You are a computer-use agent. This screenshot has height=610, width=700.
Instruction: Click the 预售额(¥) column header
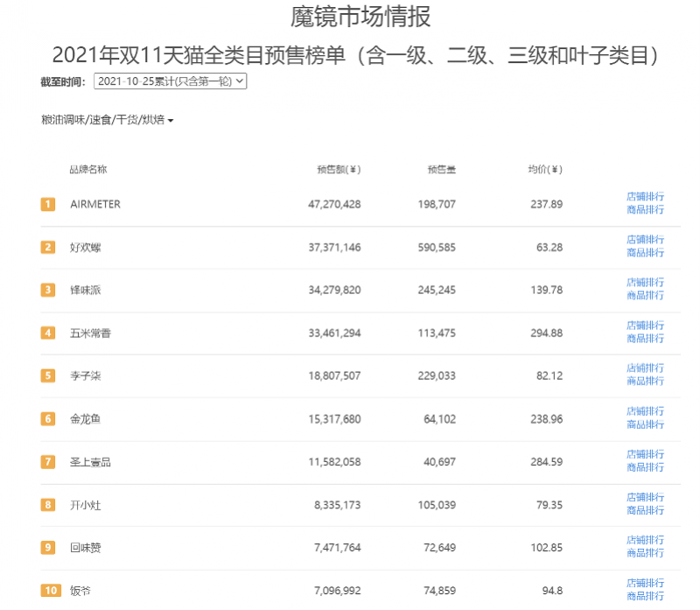coord(339,169)
